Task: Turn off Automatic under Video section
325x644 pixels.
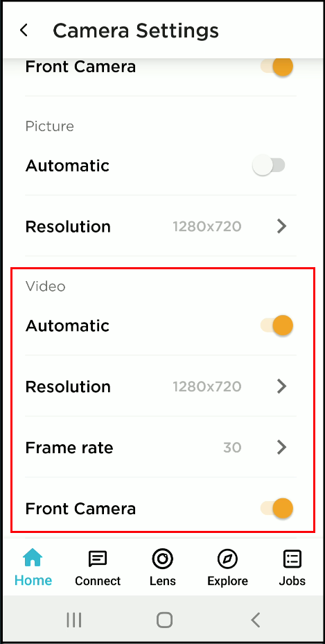Action: (x=277, y=325)
